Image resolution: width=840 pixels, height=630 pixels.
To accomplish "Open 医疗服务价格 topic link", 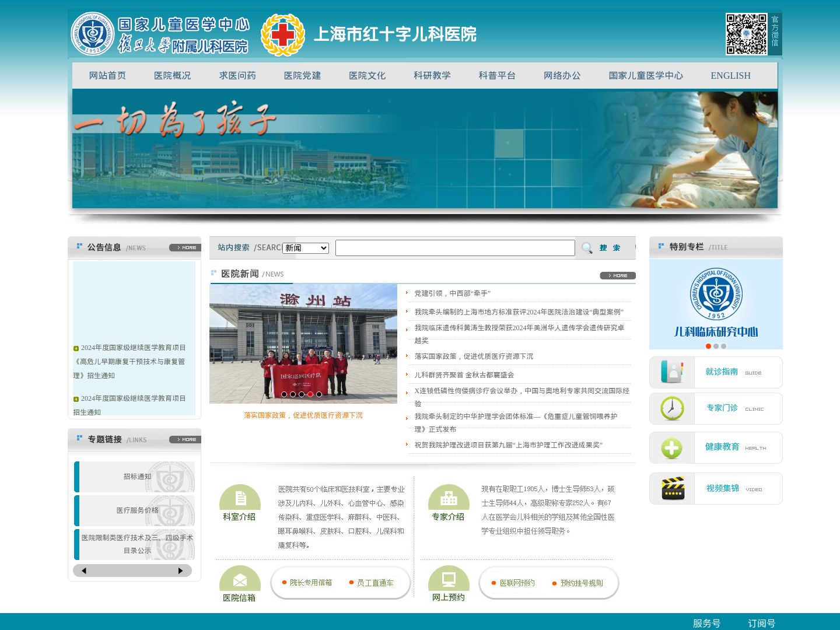I will pyautogui.click(x=137, y=510).
